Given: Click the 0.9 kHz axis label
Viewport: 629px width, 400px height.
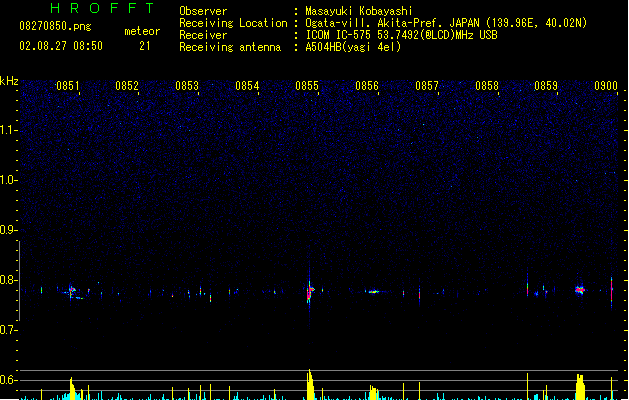Looking at the screenshot, I should click(8, 230).
